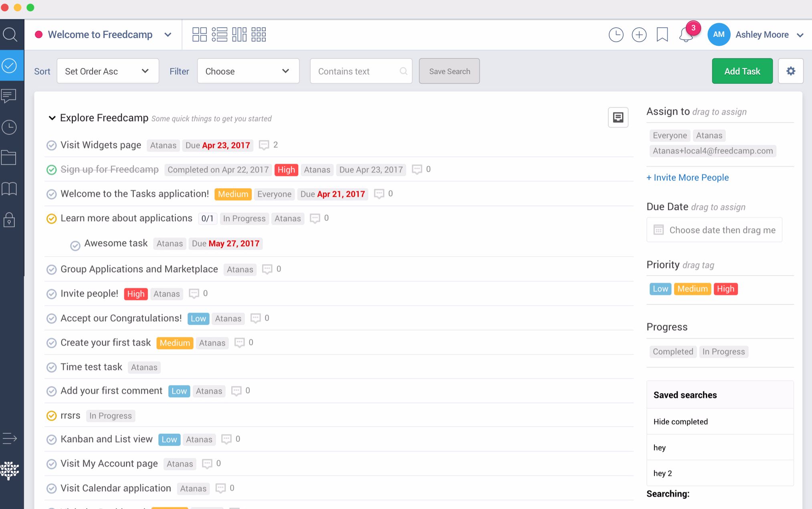The image size is (812, 509).
Task: Select the hey 2 saved search
Action: [720, 473]
